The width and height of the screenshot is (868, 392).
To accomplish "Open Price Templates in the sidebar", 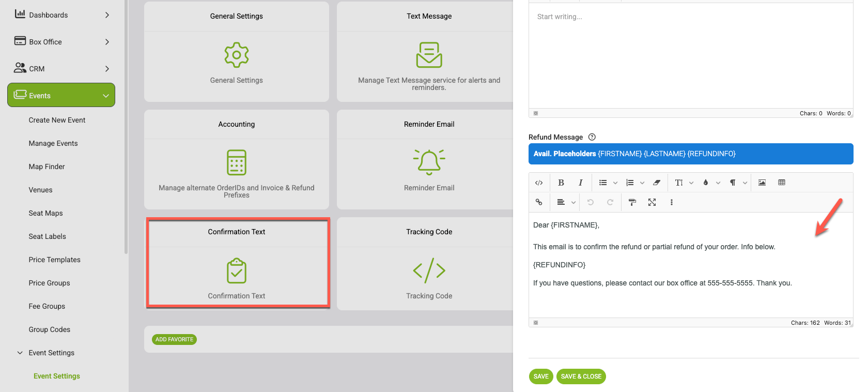I will 54,260.
